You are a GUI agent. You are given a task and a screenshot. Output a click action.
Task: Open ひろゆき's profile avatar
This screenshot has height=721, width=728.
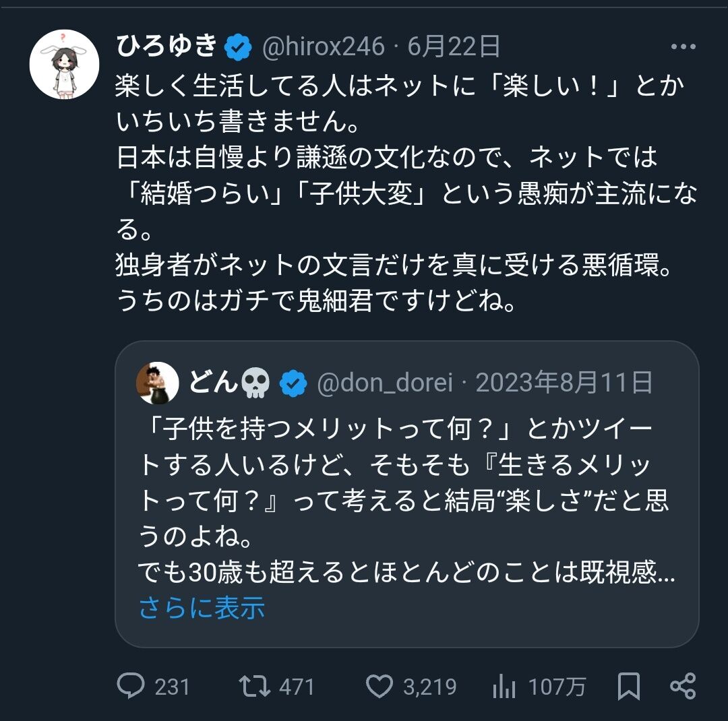64,65
